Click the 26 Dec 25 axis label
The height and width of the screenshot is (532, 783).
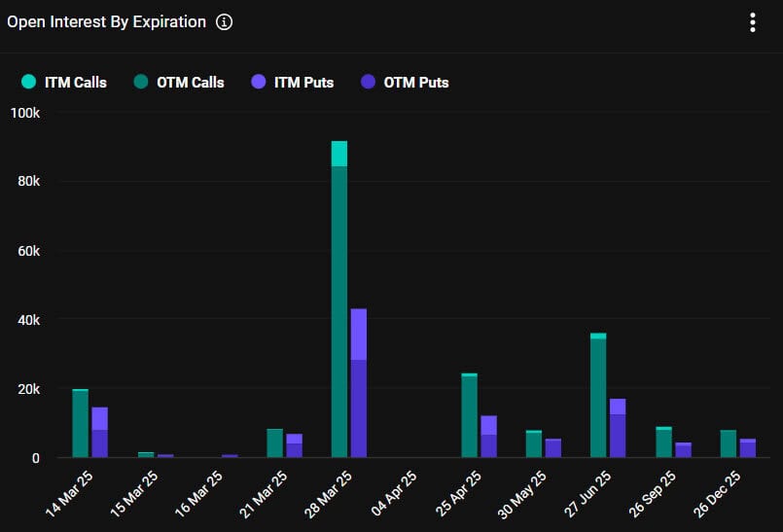[717, 493]
